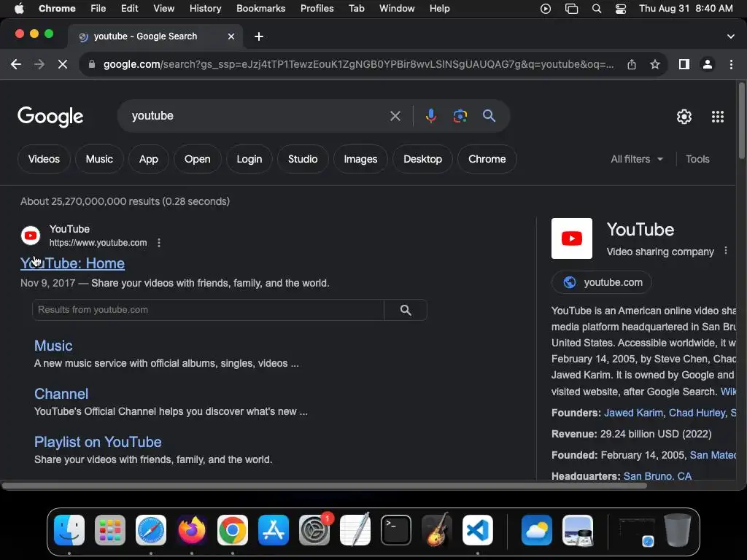The height and width of the screenshot is (560, 747).
Task: Click the lock icon in address bar
Action: click(92, 64)
